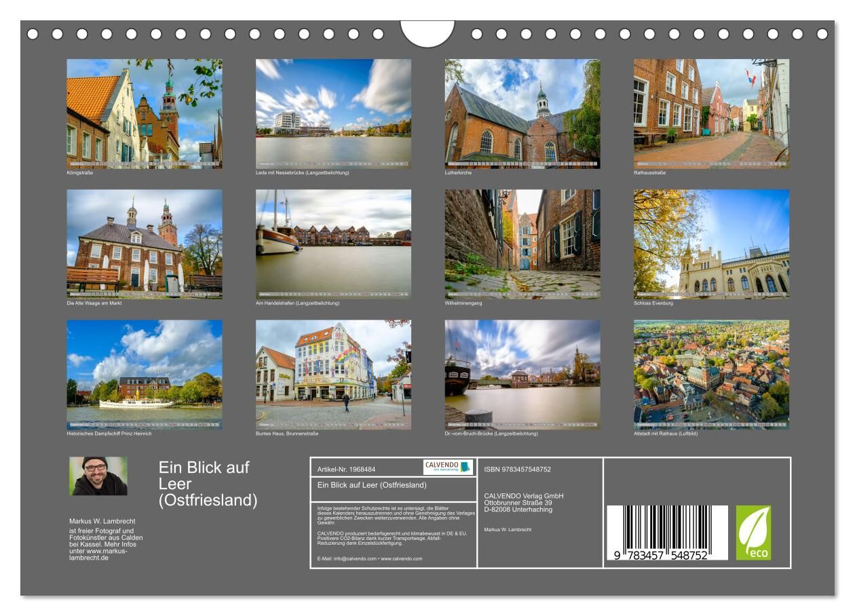The height and width of the screenshot is (616, 855).
Task: Select the Rathausstraße photo
Action: 711,113
